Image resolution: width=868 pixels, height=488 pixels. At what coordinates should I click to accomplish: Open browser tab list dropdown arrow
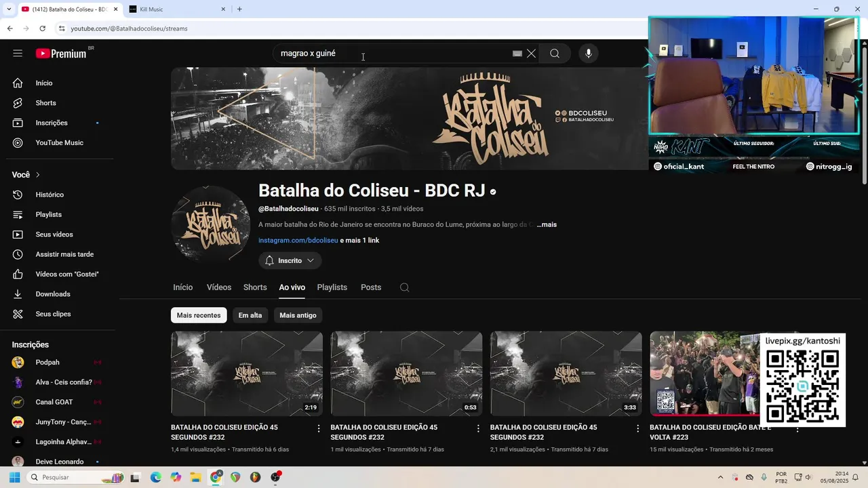[x=8, y=9]
